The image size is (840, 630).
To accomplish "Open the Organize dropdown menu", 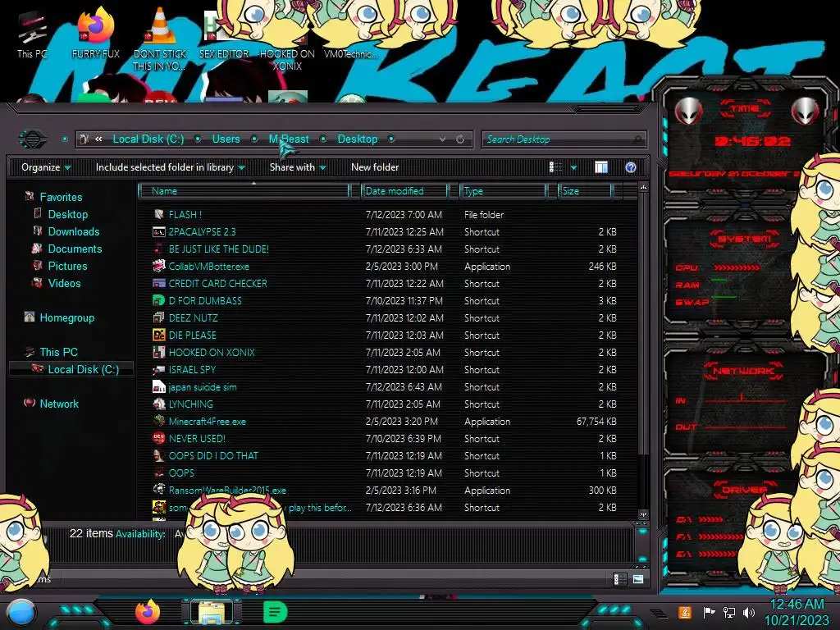I will coord(46,167).
